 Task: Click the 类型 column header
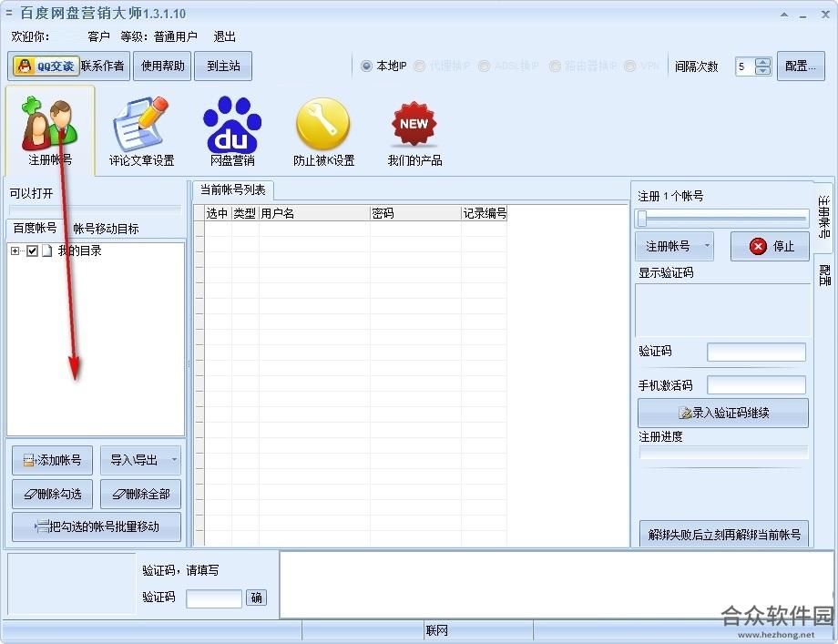pyautogui.click(x=245, y=213)
